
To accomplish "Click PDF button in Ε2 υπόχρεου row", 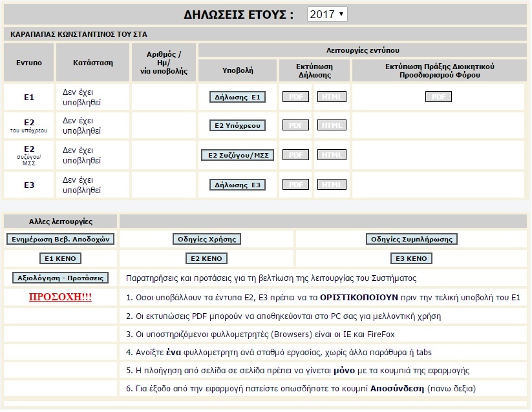I will [x=295, y=125].
